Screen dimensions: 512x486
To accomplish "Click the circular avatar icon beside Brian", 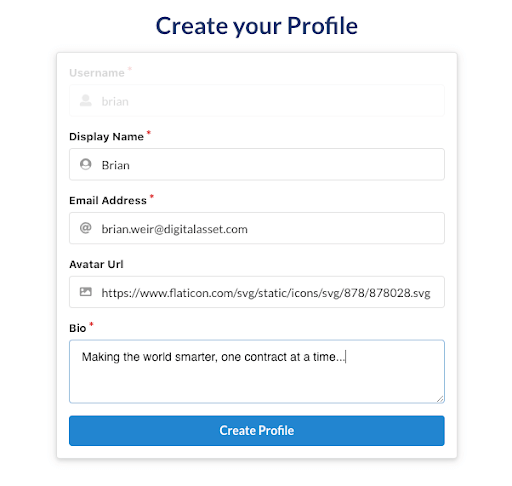I will coord(86,164).
